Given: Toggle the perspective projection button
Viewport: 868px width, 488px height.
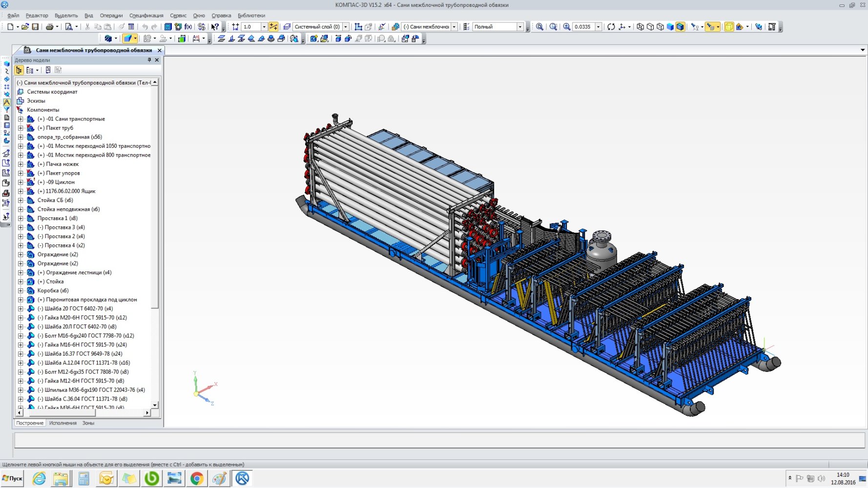Looking at the screenshot, I should (x=729, y=27).
